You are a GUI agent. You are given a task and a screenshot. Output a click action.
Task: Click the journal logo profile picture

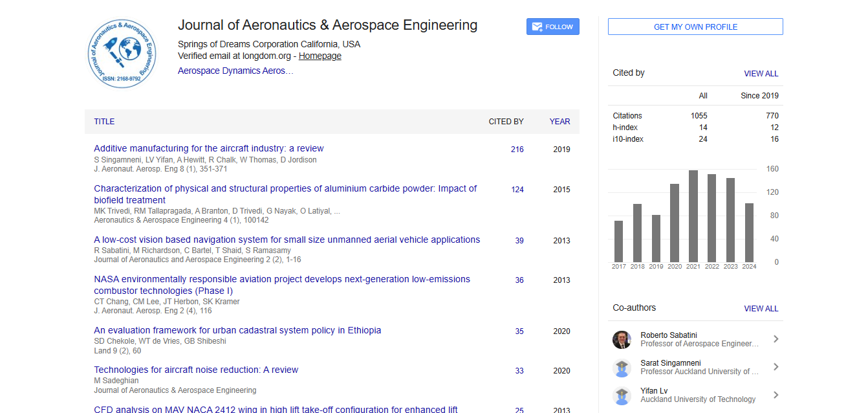[123, 53]
